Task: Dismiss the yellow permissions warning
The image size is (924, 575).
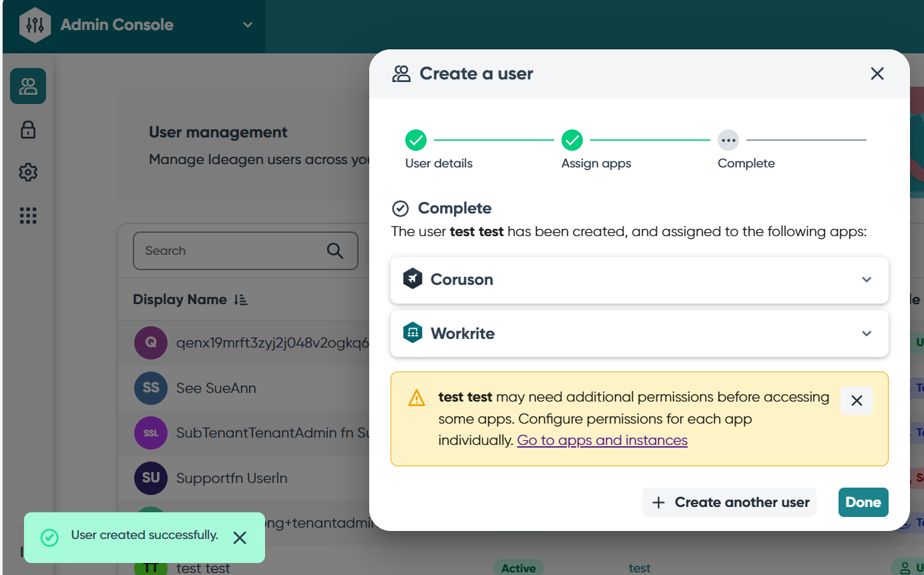Action: (x=857, y=400)
